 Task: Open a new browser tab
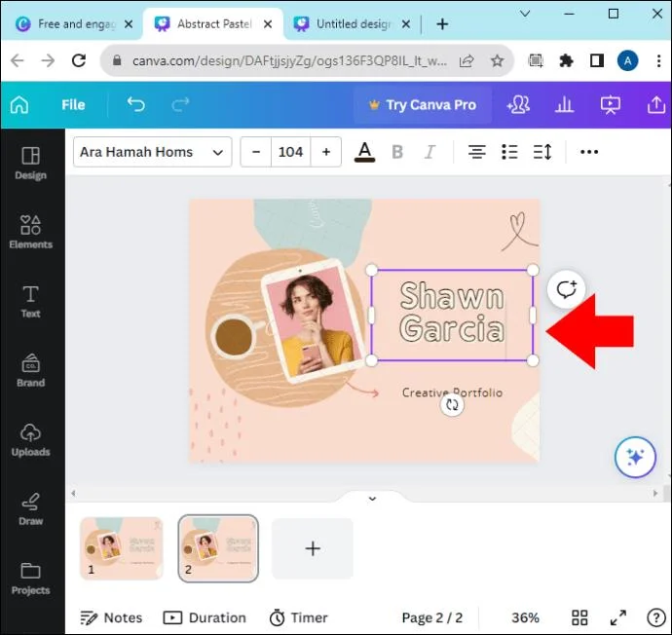442,24
